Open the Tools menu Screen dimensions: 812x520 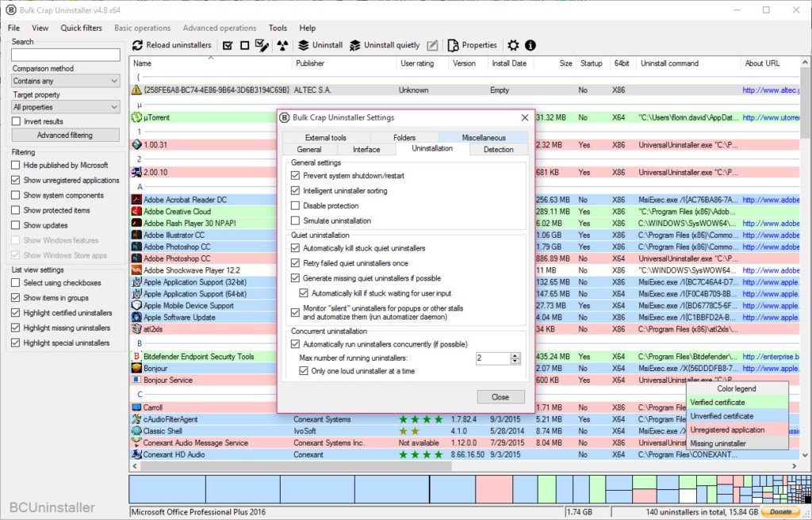coord(278,28)
